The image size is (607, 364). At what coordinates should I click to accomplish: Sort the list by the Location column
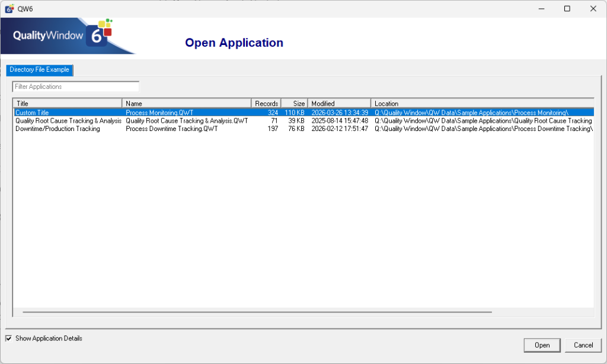point(415,103)
